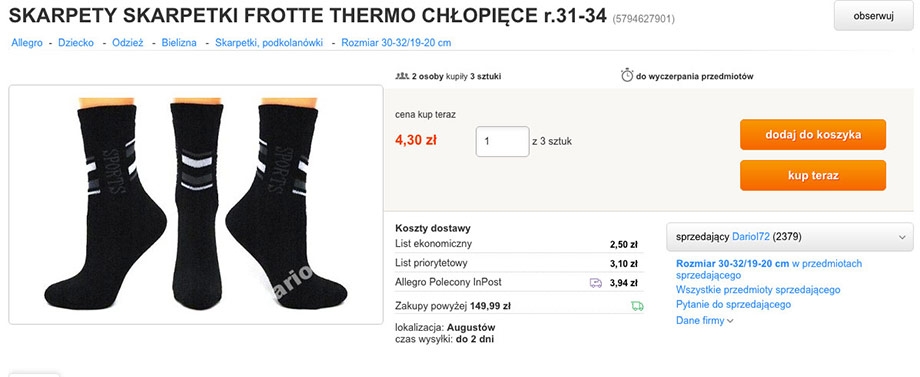The height and width of the screenshot is (377, 920).
Task: Expand the sprzedający seller panel chevron
Action: click(902, 237)
